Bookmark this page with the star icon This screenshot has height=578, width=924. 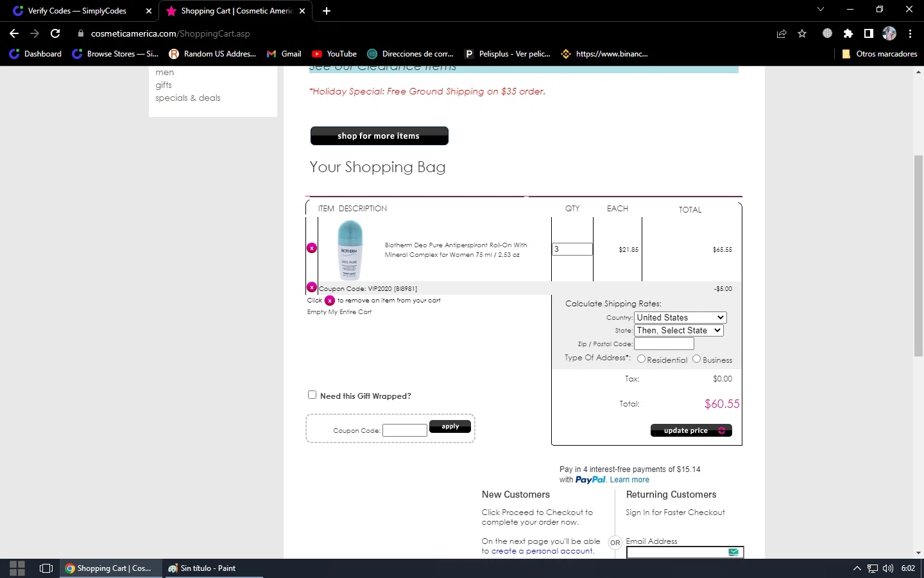[802, 33]
